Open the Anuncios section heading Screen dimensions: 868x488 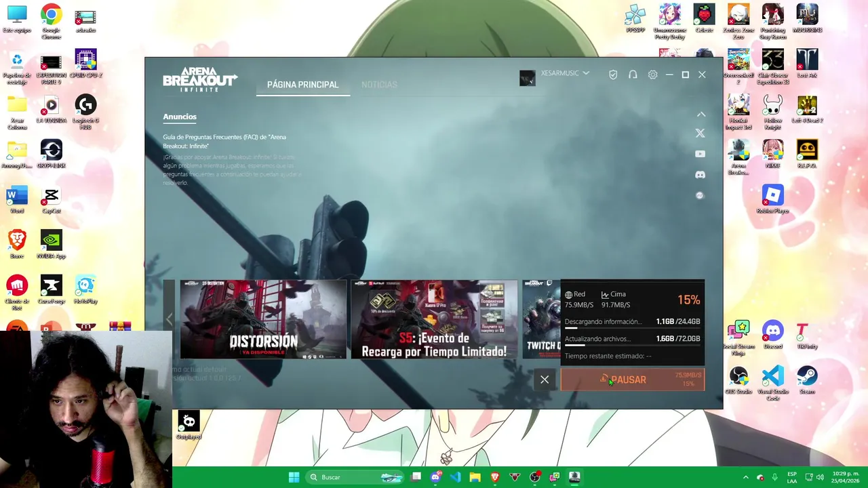[x=180, y=117]
